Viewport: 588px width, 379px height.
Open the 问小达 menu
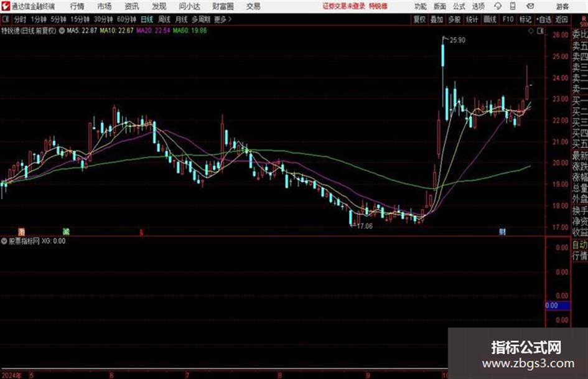(x=189, y=6)
